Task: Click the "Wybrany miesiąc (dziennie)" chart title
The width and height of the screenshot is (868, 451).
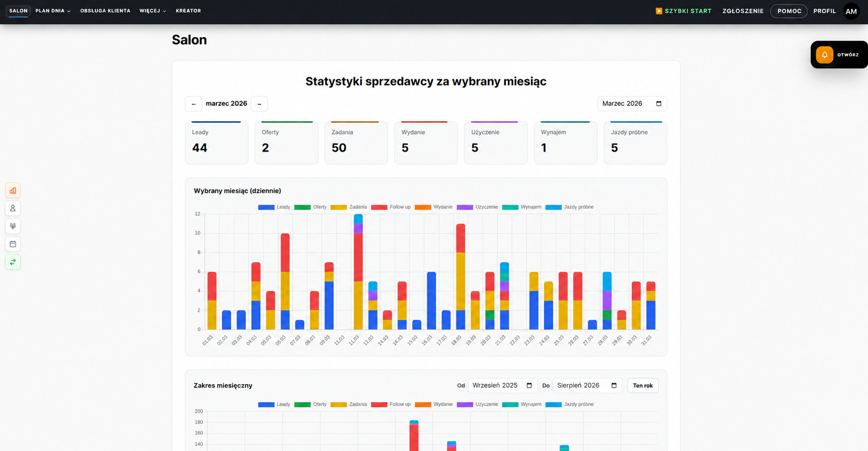Action: 237,191
